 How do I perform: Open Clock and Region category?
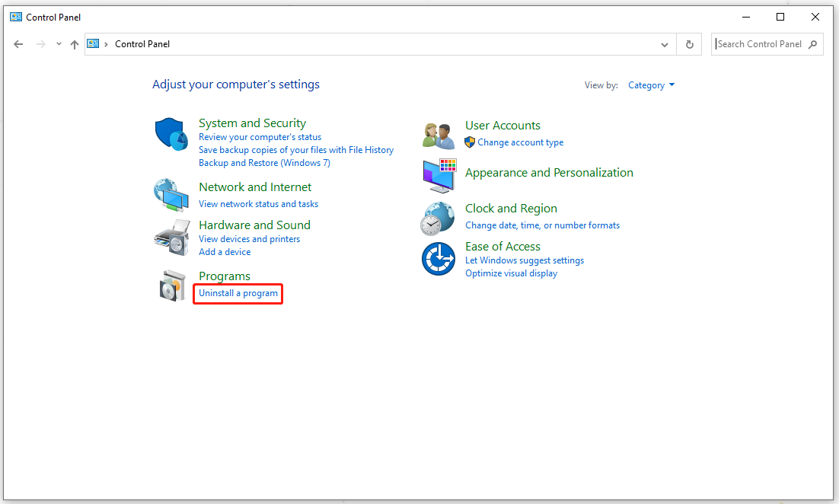[511, 208]
